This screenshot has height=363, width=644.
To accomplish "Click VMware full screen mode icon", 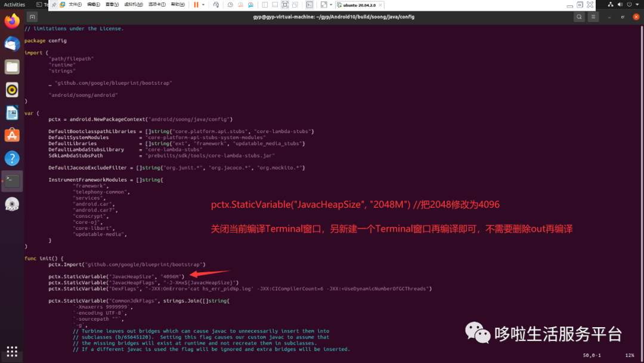I will pyautogui.click(x=285, y=5).
